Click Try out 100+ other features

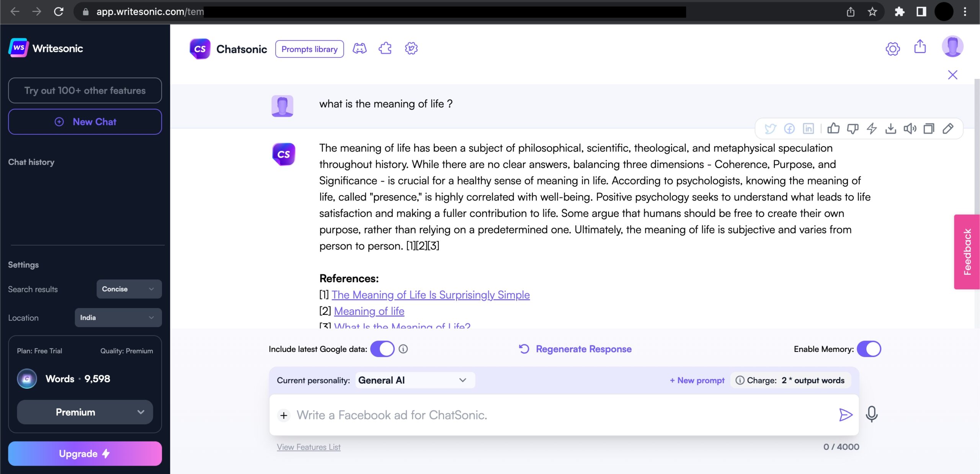coord(85,90)
